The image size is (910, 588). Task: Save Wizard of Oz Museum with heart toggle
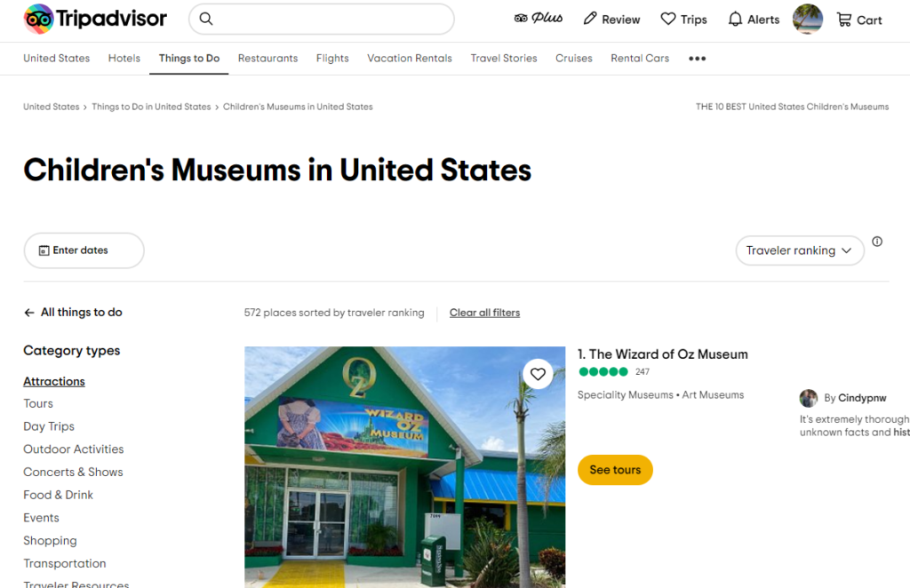538,373
